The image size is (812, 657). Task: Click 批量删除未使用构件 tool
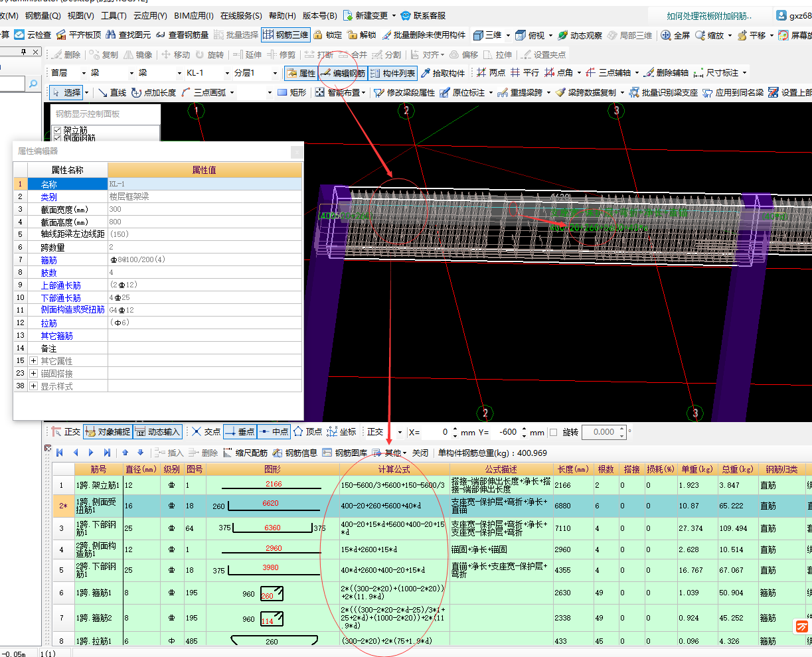[x=424, y=35]
